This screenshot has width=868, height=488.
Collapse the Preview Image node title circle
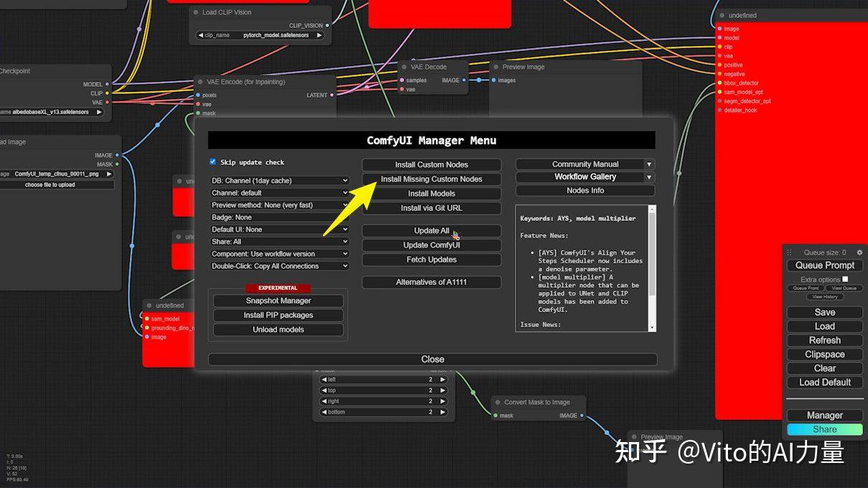coord(495,67)
